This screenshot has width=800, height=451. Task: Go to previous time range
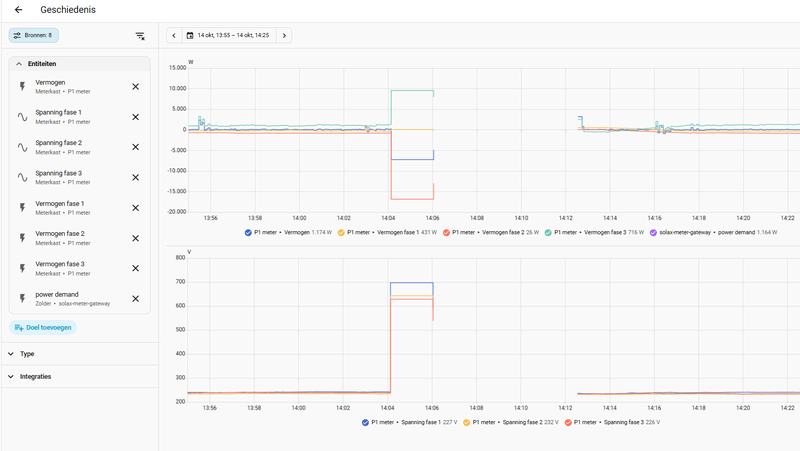pyautogui.click(x=174, y=36)
